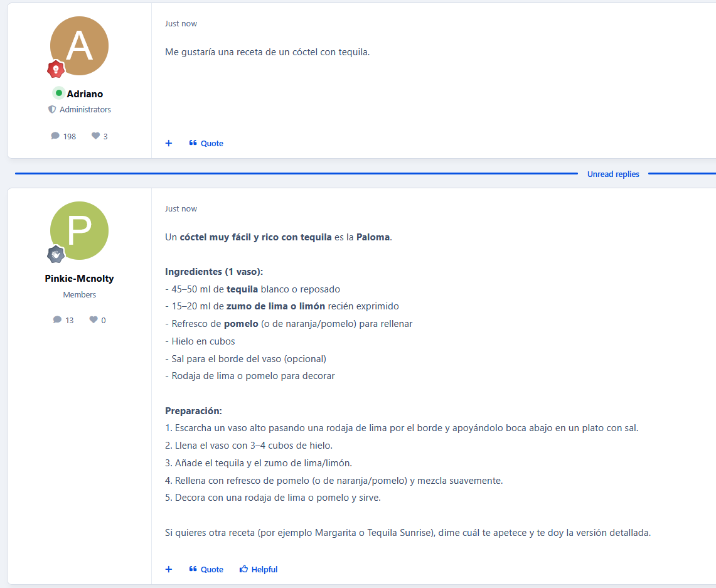
Task: Click the multiquote plus on the Paloma reply
Action: coord(169,570)
